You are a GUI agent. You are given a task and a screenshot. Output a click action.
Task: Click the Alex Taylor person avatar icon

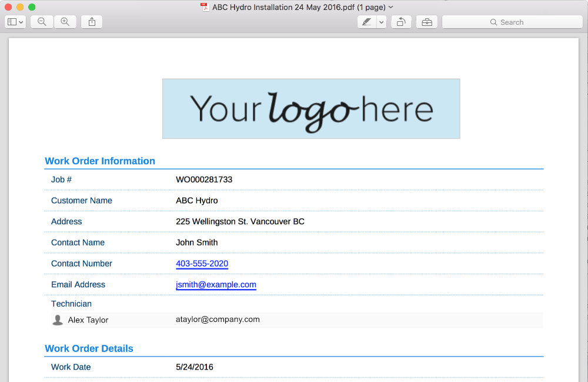pyautogui.click(x=58, y=320)
